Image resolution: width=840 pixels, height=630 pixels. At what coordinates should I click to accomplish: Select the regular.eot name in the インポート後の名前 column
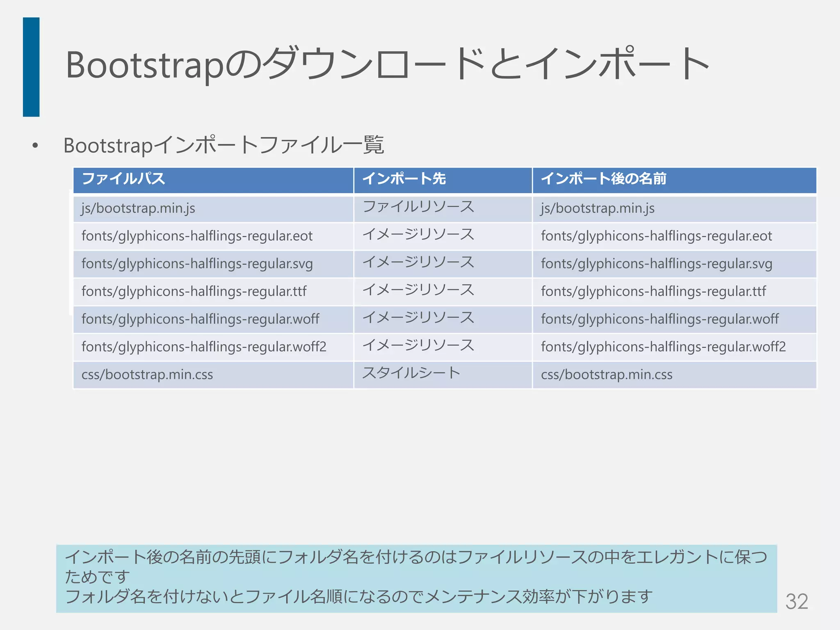(x=656, y=236)
